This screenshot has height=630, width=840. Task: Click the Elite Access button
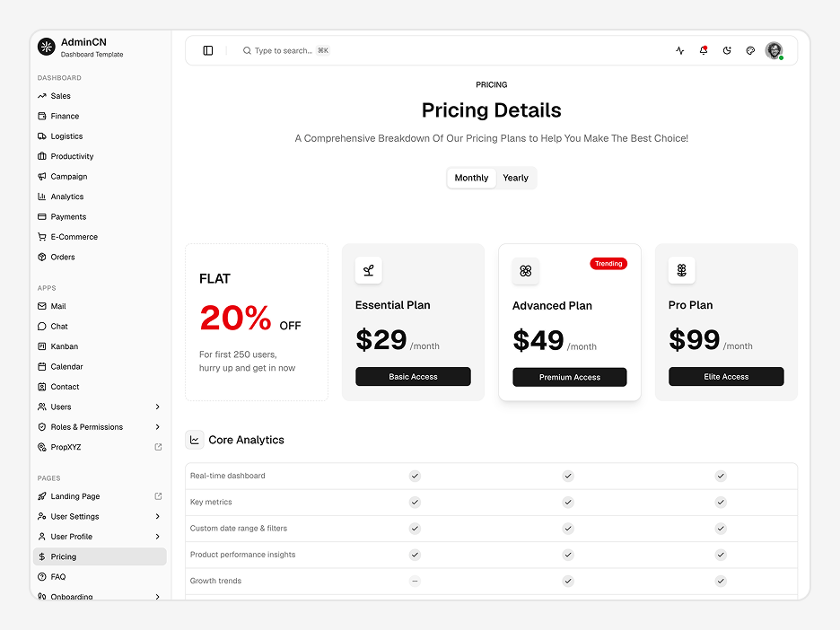pos(726,377)
